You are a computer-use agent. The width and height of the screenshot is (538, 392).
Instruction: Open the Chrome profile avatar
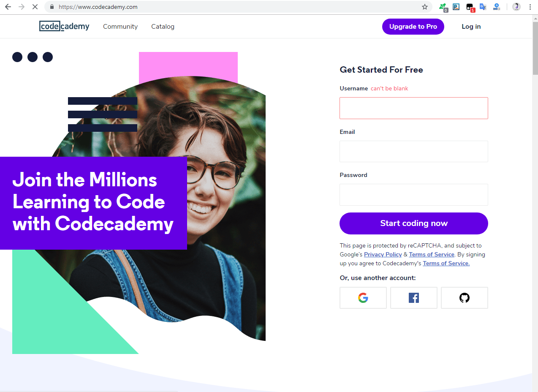point(516,7)
